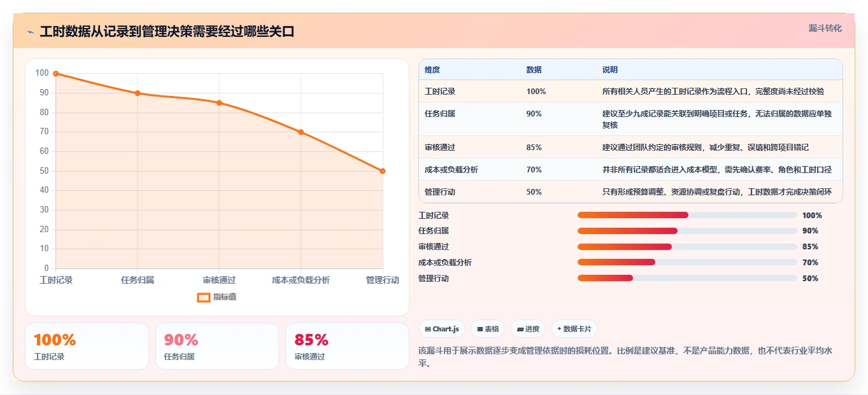Click the 任务归属 label in progress list
This screenshot has width=868, height=395.
434,231
